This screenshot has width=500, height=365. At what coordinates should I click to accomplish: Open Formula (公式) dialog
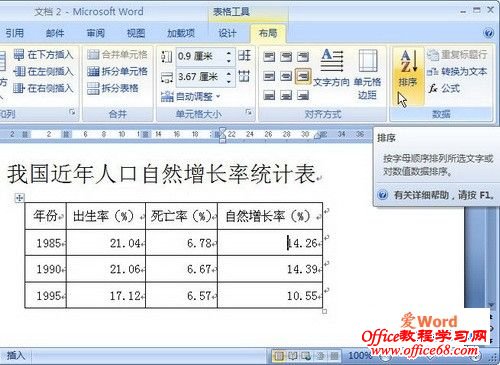coord(444,88)
